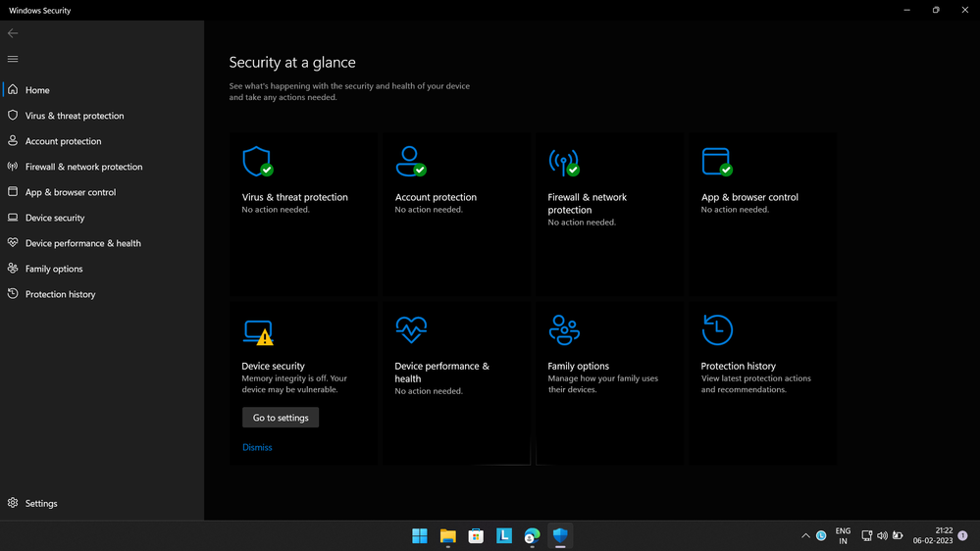
Task: Click the Dismiss link
Action: [x=257, y=447]
